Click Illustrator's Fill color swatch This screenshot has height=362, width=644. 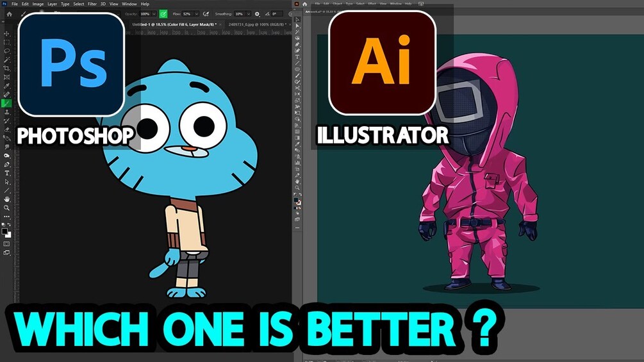pos(295,199)
